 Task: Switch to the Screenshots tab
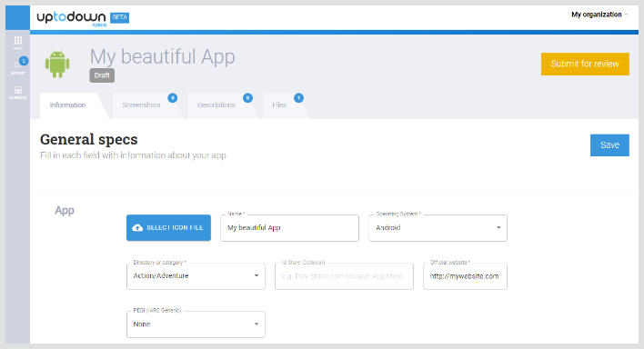[x=141, y=105]
